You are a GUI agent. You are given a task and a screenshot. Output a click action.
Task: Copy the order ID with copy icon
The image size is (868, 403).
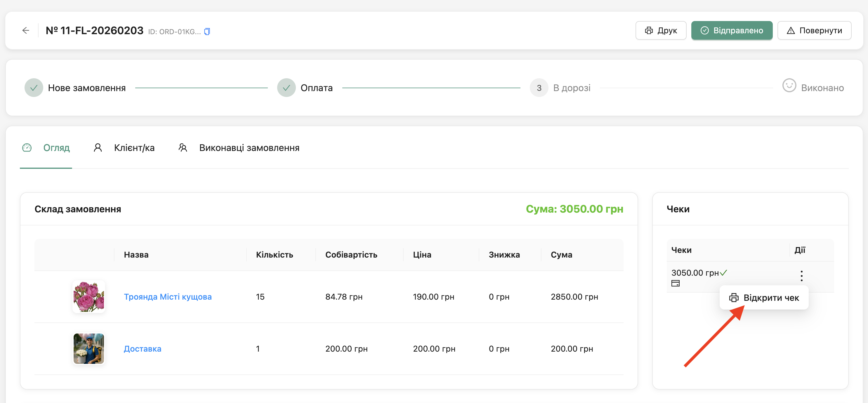click(x=207, y=32)
